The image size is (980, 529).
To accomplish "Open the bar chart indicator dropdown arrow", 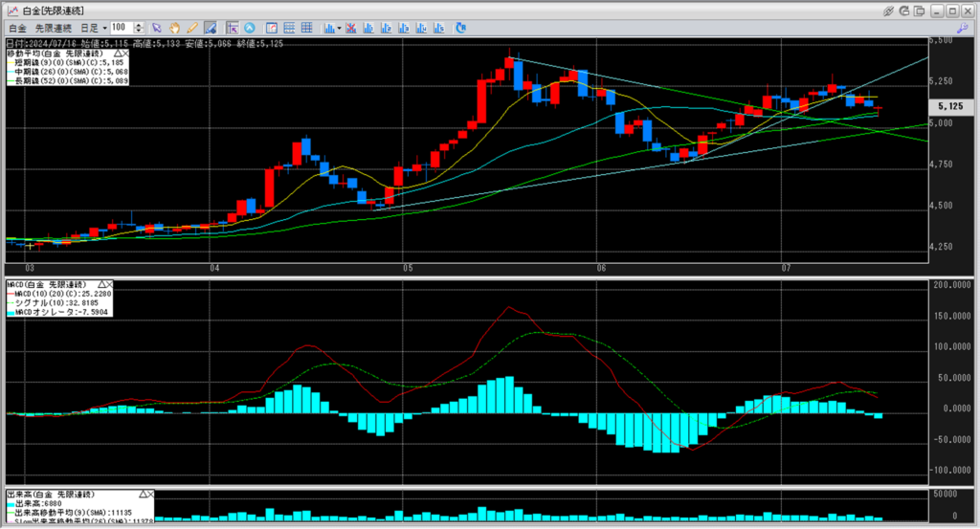I will click(340, 28).
